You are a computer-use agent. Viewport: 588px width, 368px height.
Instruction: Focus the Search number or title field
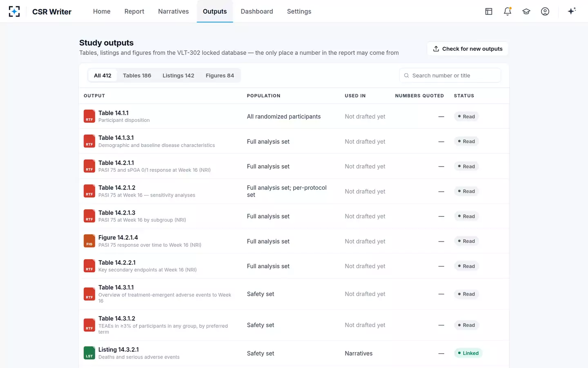(x=450, y=76)
